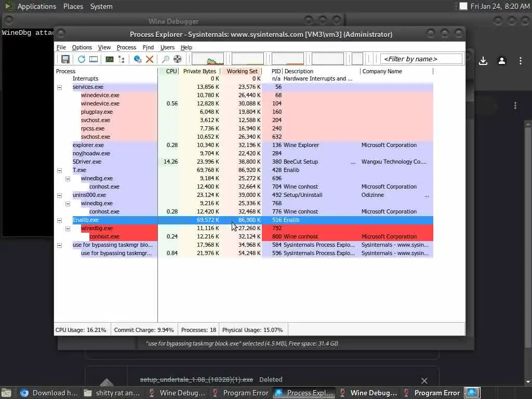Select the Interrupts row
This screenshot has width=532, height=399.
[244, 79]
